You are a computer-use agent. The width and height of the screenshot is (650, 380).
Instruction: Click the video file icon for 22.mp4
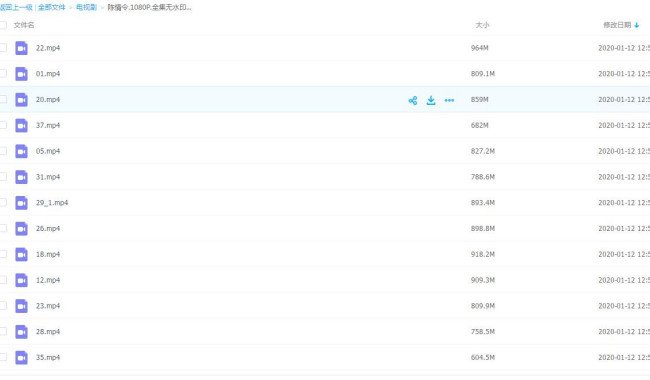coord(21,48)
